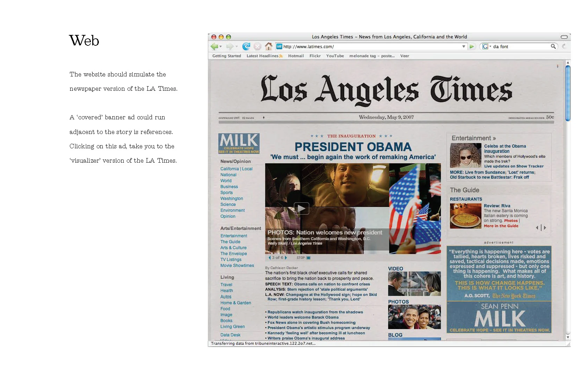Open the Movie Showtimes link

pos(237,266)
